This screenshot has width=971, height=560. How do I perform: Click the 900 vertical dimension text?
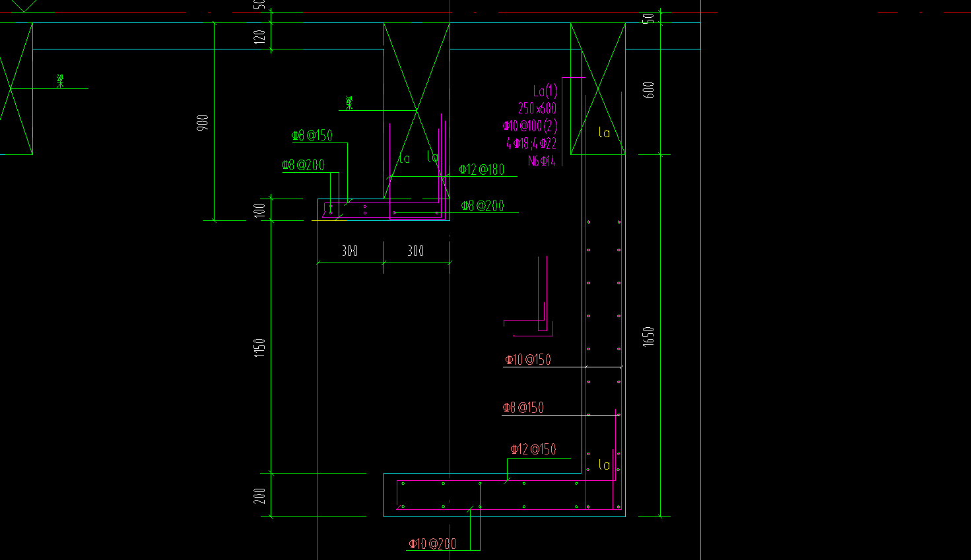click(203, 122)
